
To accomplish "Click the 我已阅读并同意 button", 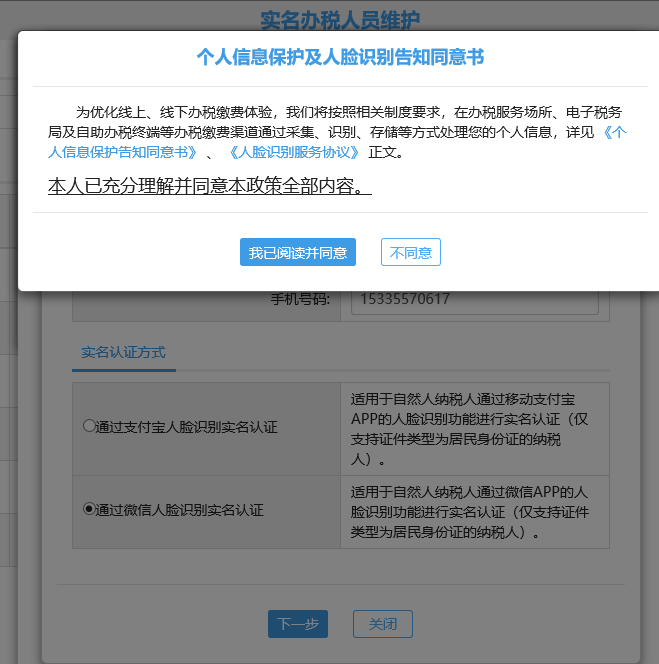I will coord(298,252).
